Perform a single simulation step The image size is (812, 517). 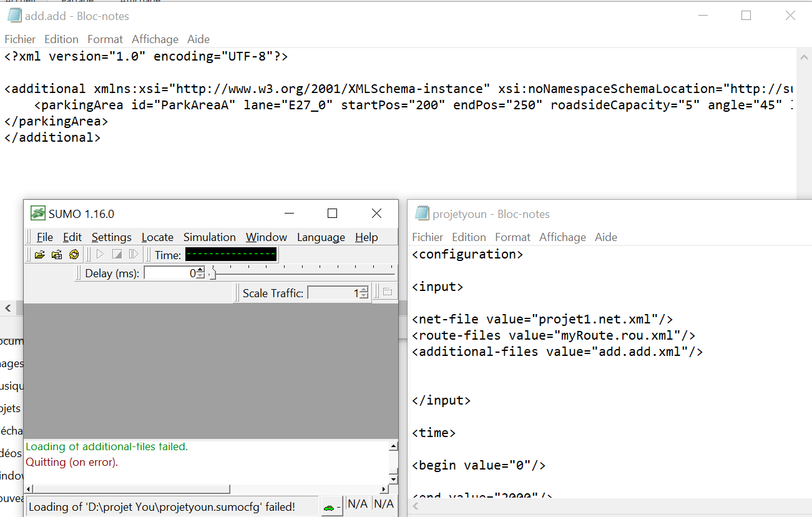pos(133,254)
